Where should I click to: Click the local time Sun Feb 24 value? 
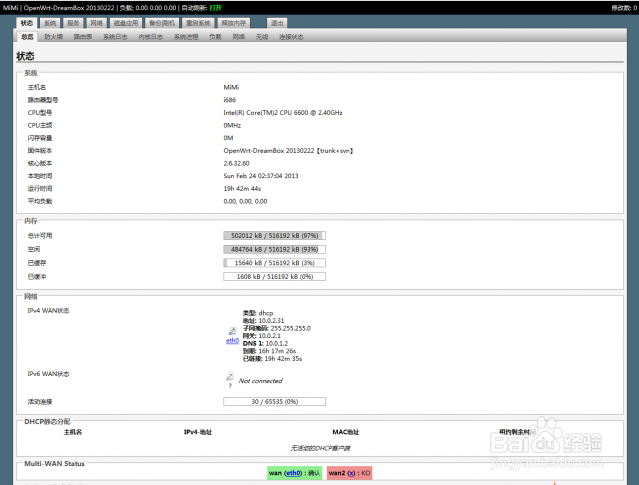point(261,176)
